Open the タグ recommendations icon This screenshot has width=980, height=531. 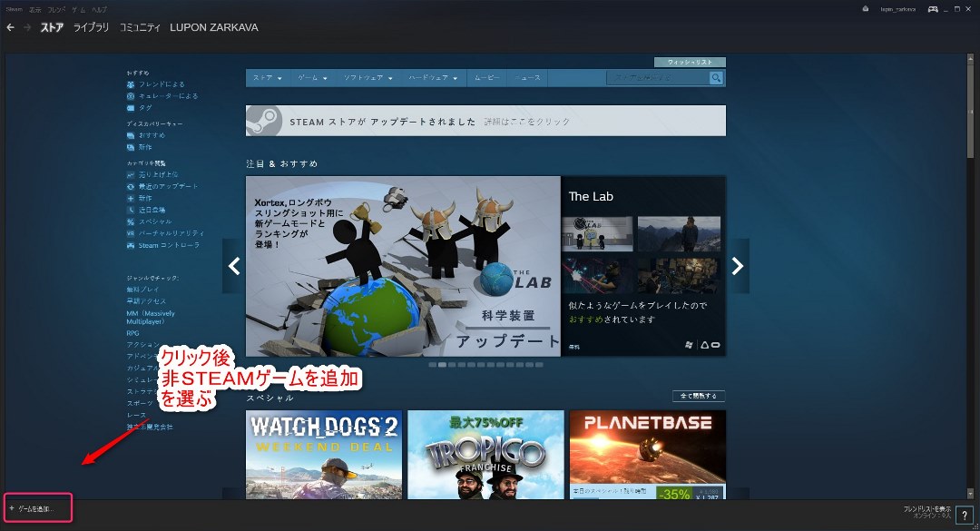(x=131, y=108)
